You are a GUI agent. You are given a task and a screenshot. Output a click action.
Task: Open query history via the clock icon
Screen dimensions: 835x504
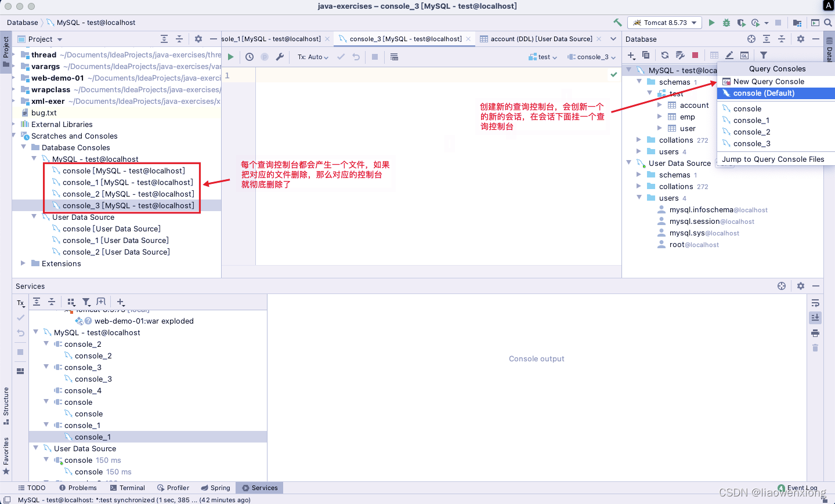coord(250,57)
